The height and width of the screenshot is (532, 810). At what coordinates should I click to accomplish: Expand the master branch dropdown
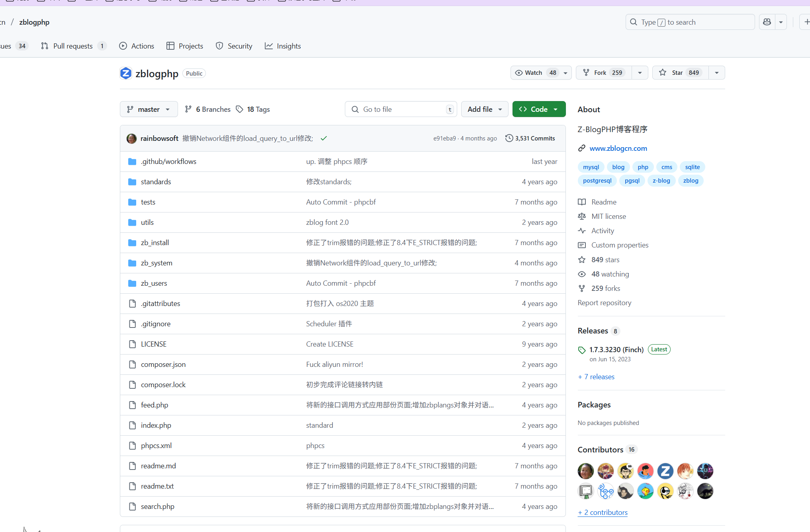pos(149,109)
